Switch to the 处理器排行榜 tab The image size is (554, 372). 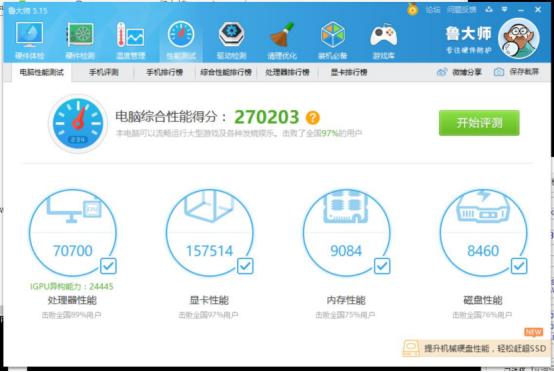coord(287,72)
